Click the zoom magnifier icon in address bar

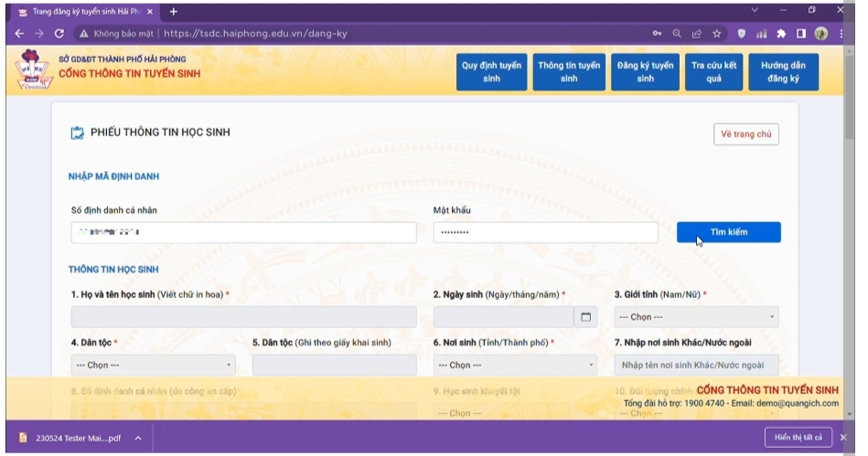[x=677, y=33]
